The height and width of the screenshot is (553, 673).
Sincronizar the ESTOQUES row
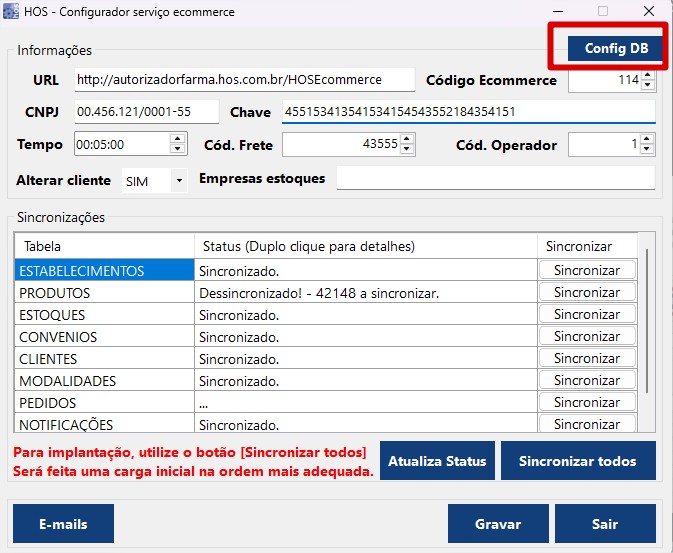point(587,315)
